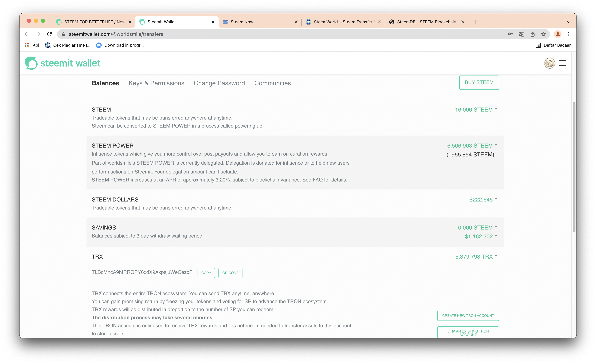Image resolution: width=596 pixels, height=364 pixels.
Task: Click the lock icon in address bar
Action: click(63, 34)
